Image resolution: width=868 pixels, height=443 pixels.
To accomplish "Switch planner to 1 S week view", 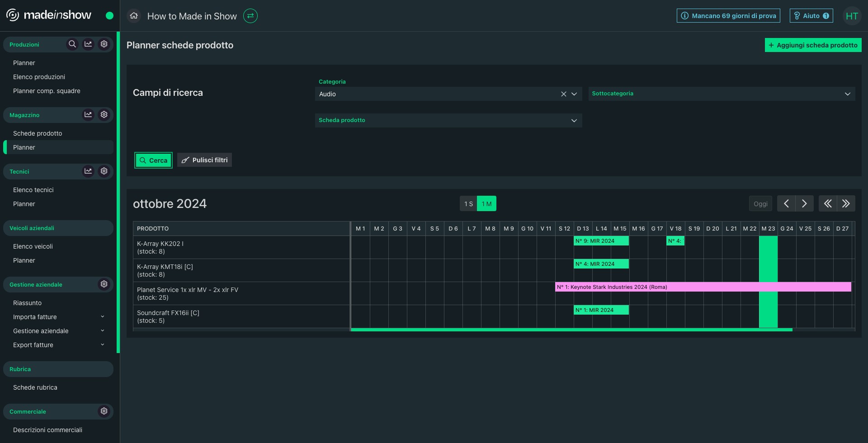I will tap(468, 204).
